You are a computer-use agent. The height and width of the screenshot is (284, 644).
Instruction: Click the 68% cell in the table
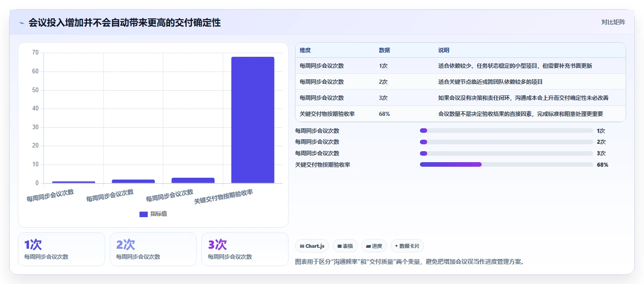(384, 114)
